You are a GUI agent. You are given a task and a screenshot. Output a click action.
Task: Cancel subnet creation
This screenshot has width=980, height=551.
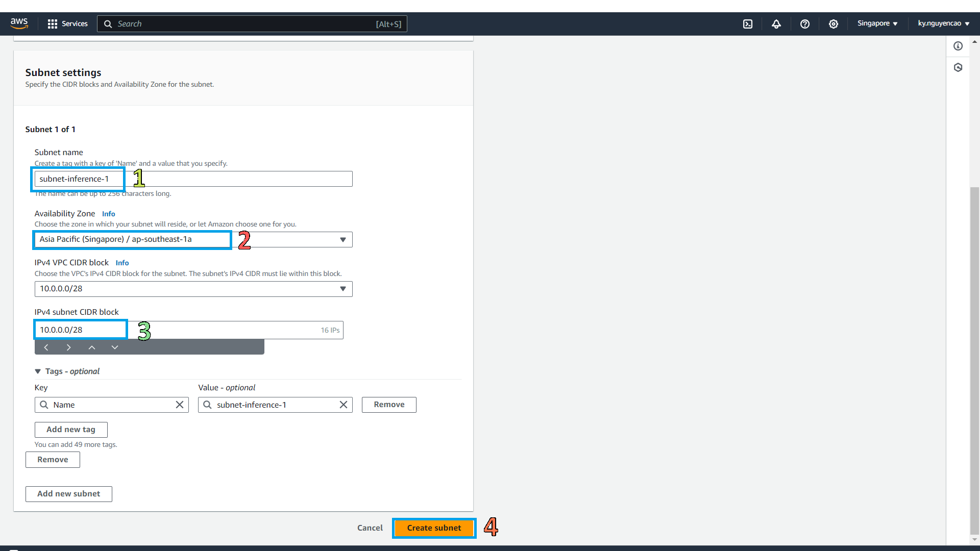(x=370, y=529)
